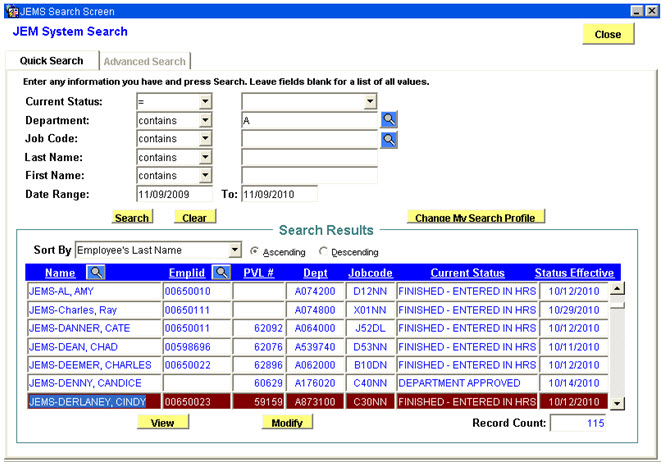Viewport: 662px width, 467px height.
Task: Click the JEMS app icon in title bar
Action: coord(12,11)
